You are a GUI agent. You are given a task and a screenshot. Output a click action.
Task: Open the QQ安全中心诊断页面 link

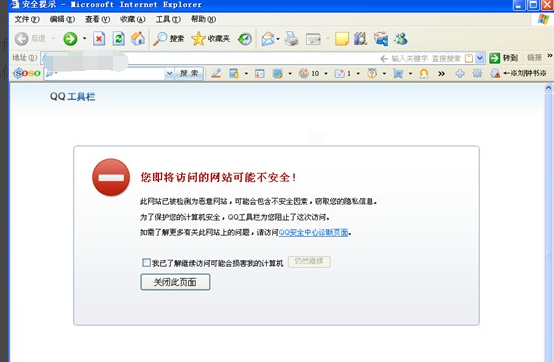313,232
